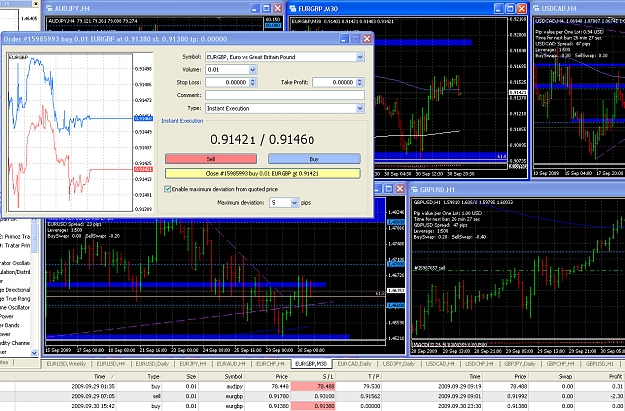Click the 0.91780 open price cell
Screen dimensions: 625x411
point(277,396)
